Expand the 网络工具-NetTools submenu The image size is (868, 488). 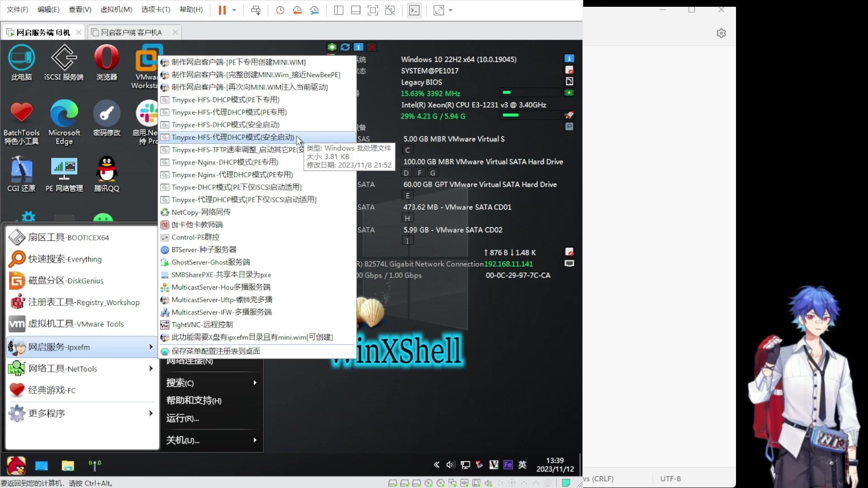click(81, 369)
